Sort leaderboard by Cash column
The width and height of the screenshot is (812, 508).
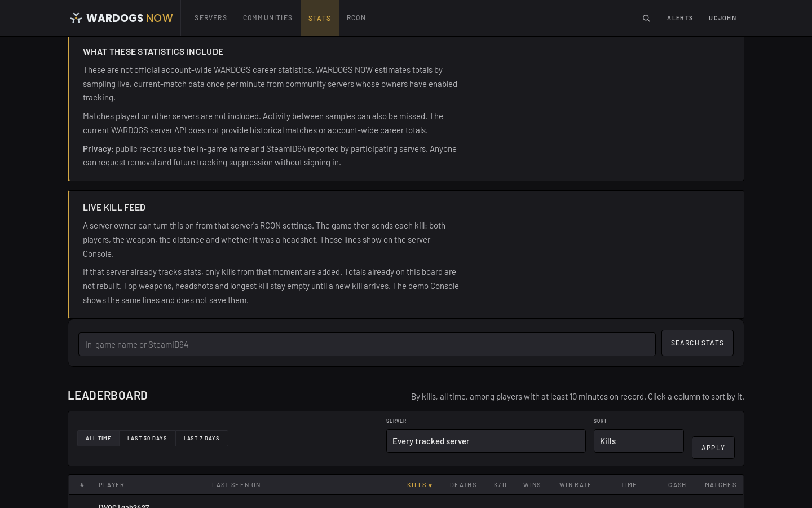677,485
